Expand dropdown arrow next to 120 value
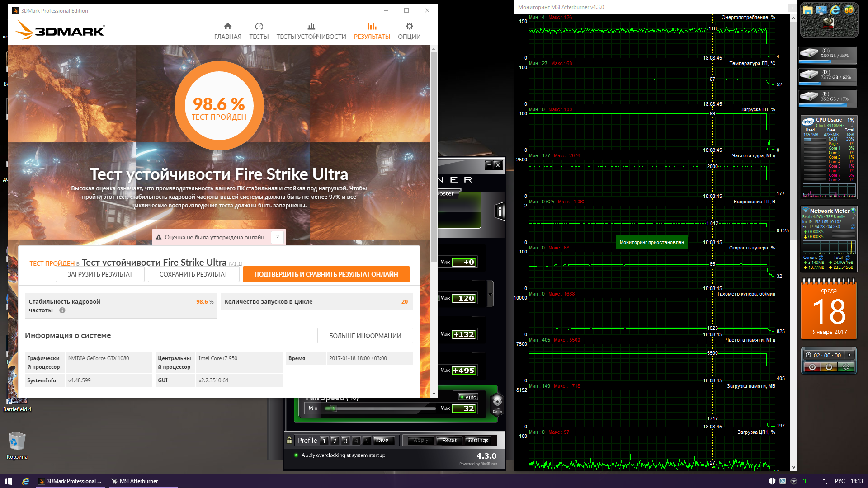 [490, 294]
